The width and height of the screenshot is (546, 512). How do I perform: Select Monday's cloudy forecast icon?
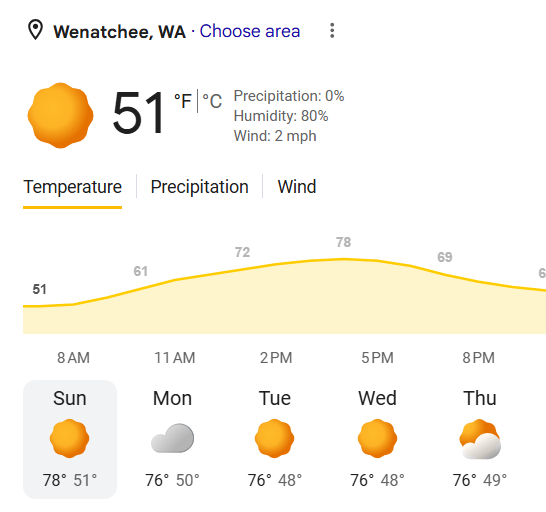pyautogui.click(x=172, y=438)
